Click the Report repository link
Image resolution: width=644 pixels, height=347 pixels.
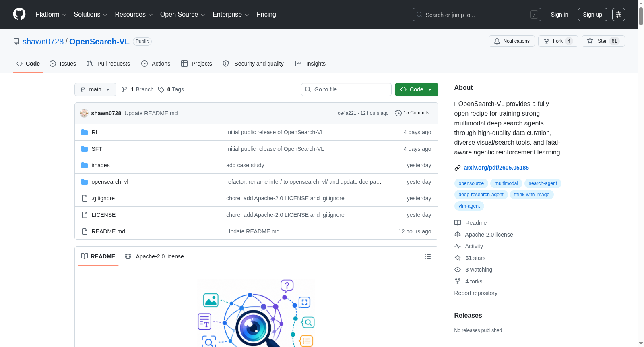476,293
